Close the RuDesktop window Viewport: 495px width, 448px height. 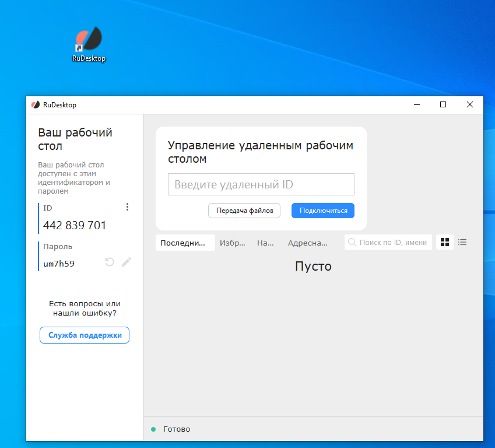470,104
